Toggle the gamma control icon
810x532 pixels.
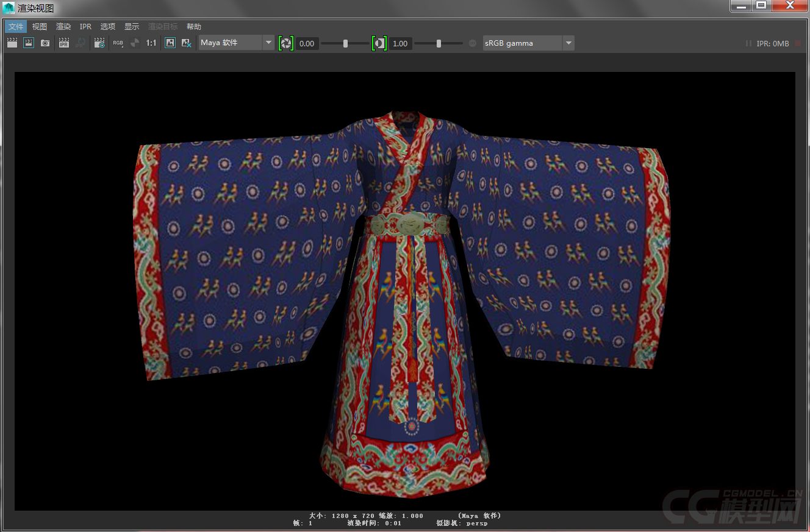pyautogui.click(x=379, y=43)
